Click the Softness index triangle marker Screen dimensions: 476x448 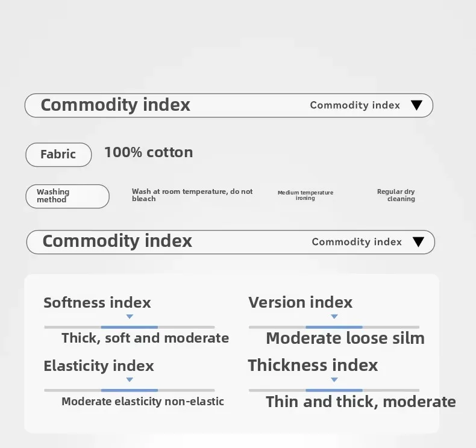(x=130, y=317)
